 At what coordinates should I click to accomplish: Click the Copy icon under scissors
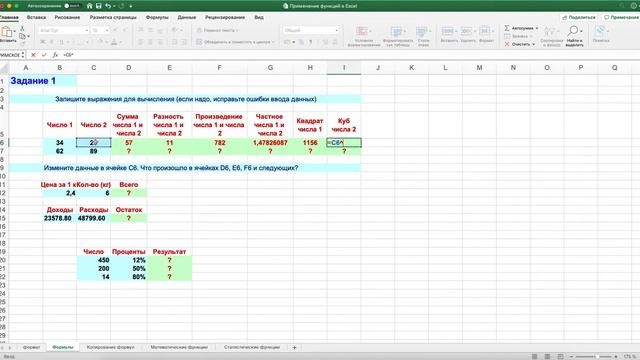click(x=22, y=36)
